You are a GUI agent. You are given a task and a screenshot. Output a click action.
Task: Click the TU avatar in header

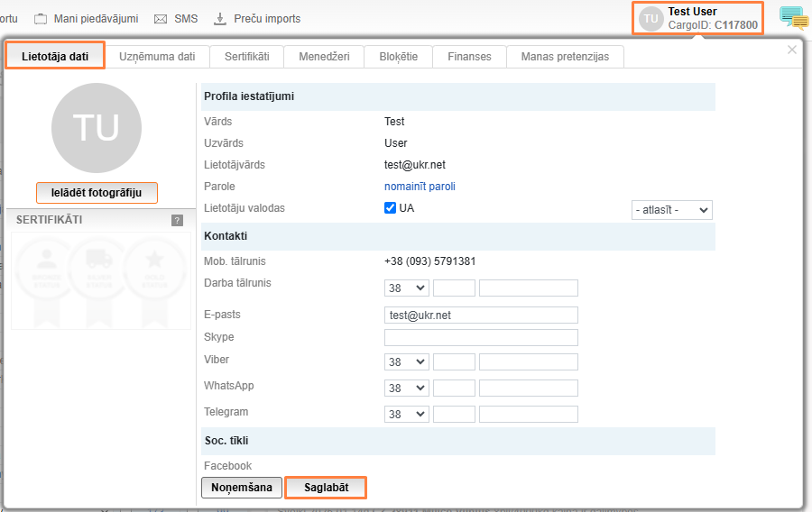(x=651, y=19)
